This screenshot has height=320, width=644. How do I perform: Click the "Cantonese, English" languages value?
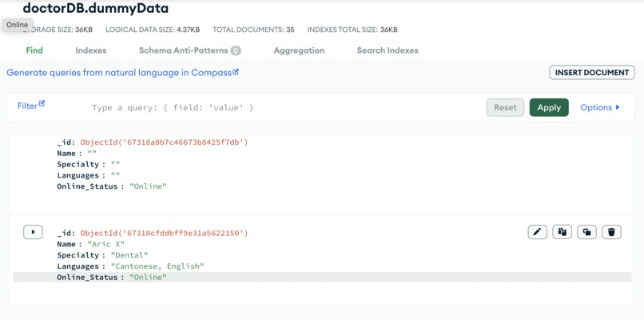(157, 266)
